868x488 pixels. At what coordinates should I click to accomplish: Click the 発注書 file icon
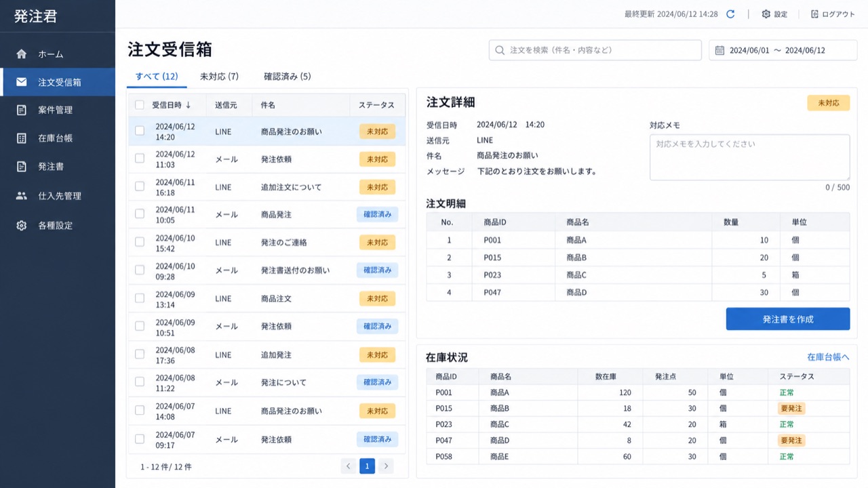point(22,166)
